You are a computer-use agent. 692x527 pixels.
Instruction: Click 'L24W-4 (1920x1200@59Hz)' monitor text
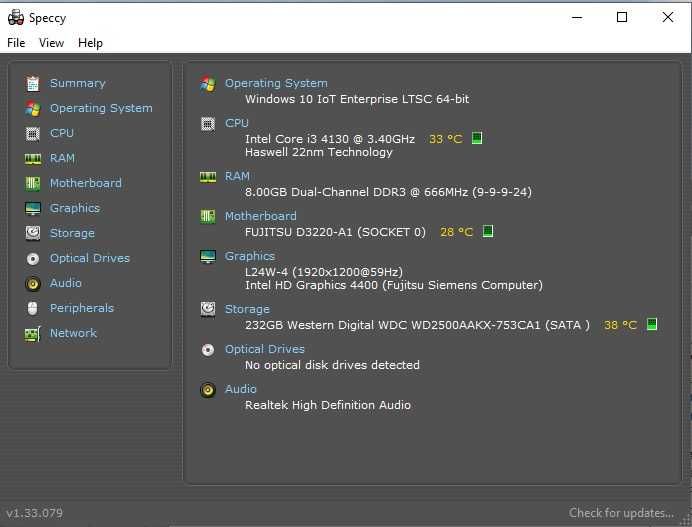click(x=324, y=272)
